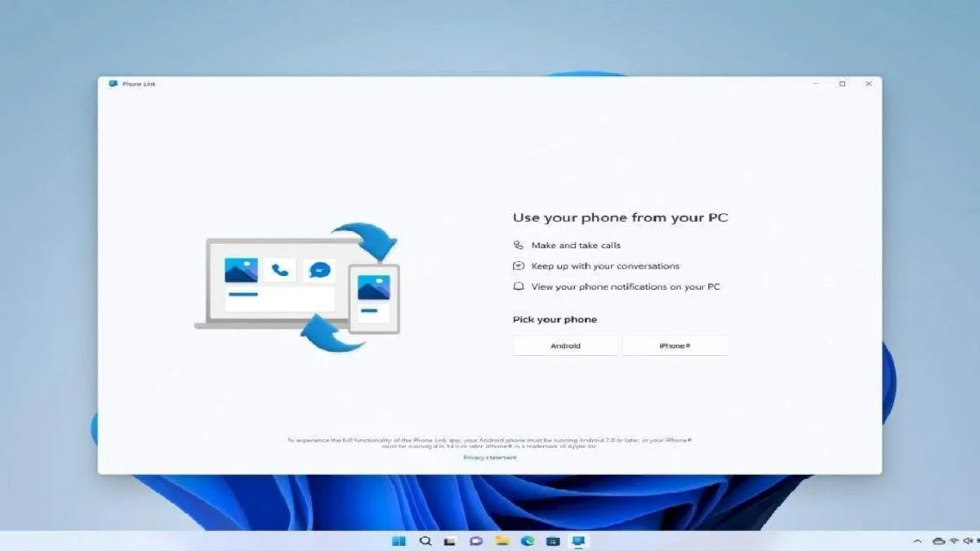The image size is (980, 551).
Task: Open taskbar Search
Action: pos(425,541)
